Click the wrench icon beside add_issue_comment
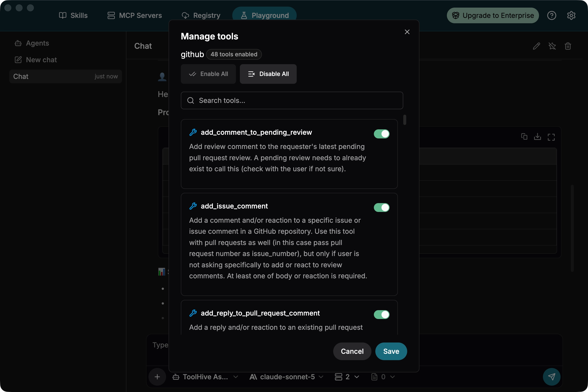 tap(193, 206)
